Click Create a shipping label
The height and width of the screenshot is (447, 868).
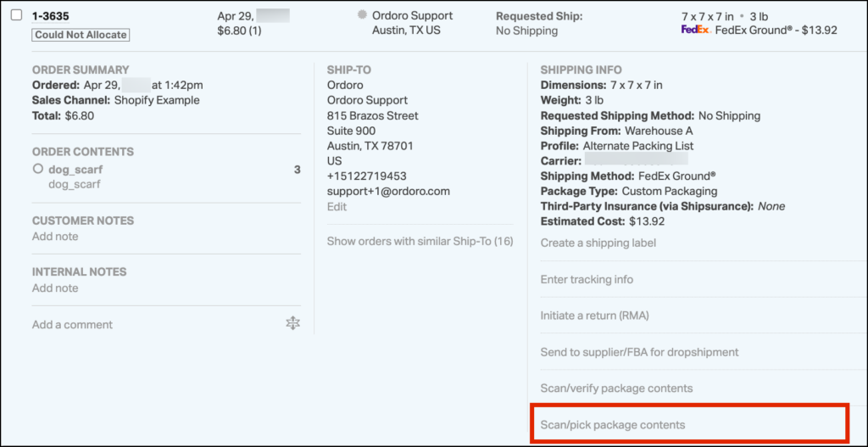pyautogui.click(x=598, y=243)
